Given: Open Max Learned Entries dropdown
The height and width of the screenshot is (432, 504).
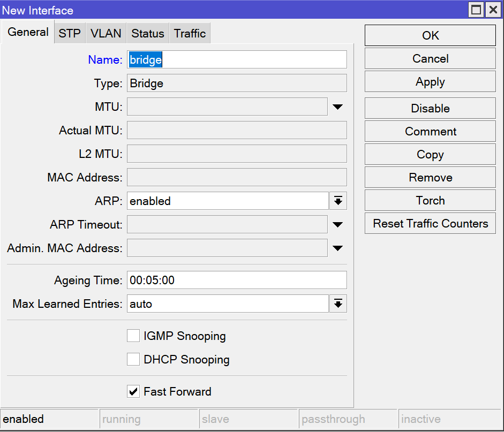Looking at the screenshot, I should [337, 304].
